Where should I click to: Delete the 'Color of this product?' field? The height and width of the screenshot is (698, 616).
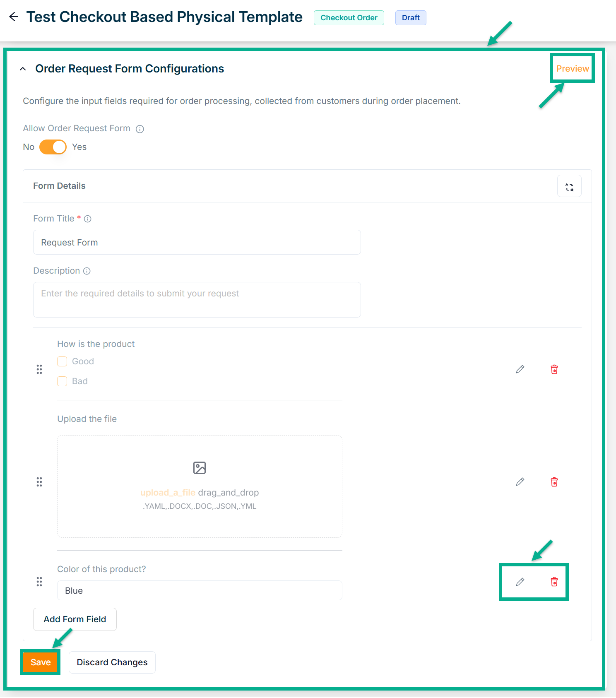pos(554,582)
